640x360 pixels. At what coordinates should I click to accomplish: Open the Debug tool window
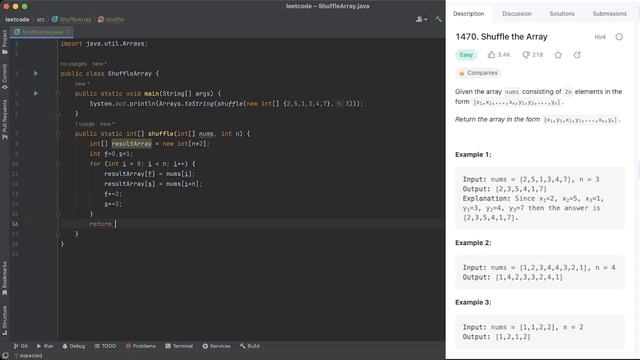pyautogui.click(x=73, y=346)
